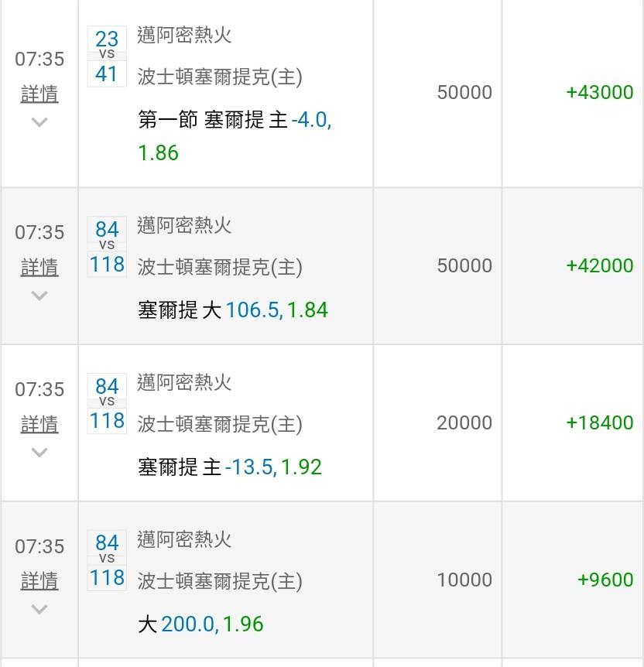Screen dimensions: 644x667
Task: Select bet text 大 200.0, 1.96
Action: coord(201,624)
